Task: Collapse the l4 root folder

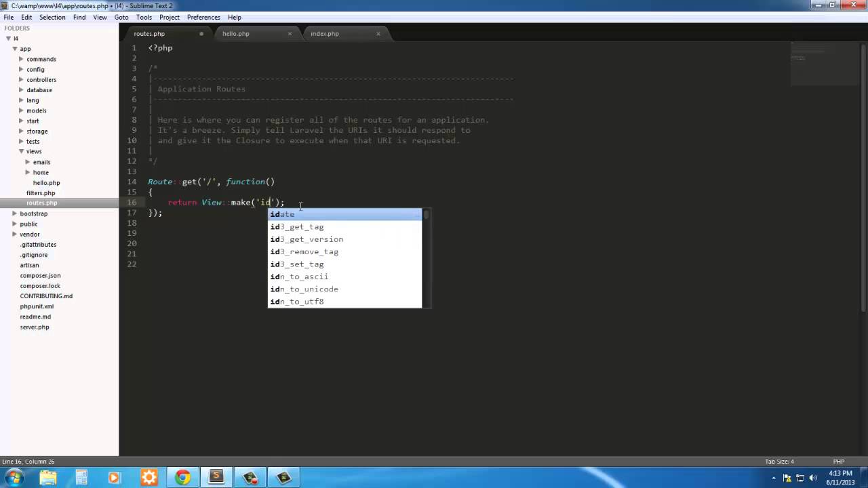Action: (x=7, y=38)
